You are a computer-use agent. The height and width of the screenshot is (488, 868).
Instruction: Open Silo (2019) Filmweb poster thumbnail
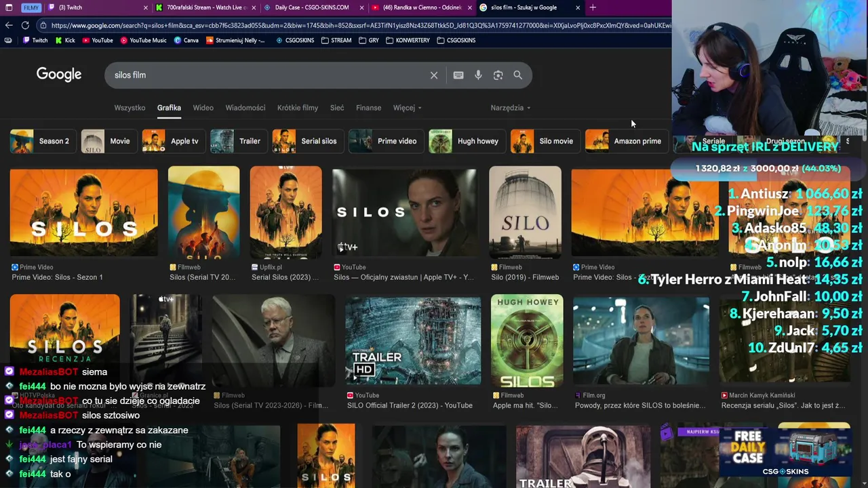pos(525,213)
